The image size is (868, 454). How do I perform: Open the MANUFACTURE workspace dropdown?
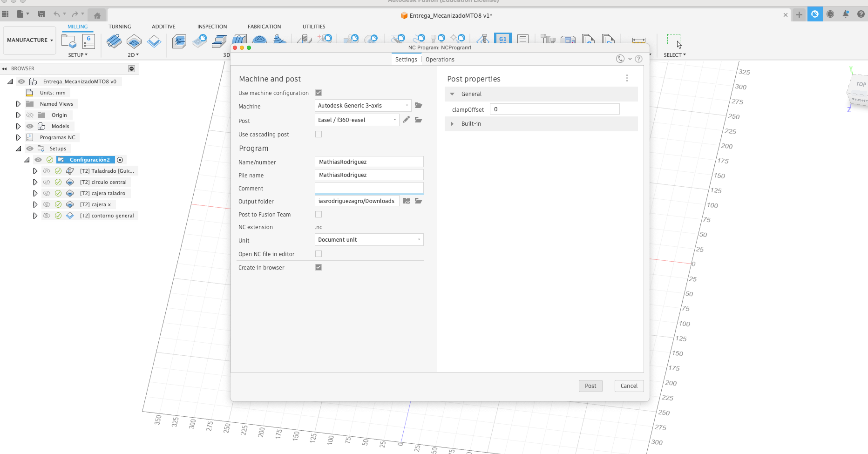tap(30, 40)
